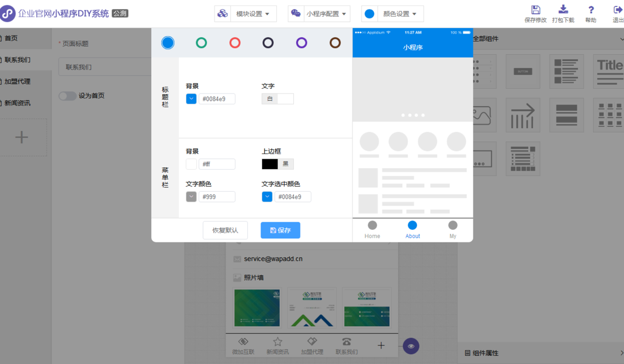Click the Restore Default (恢复默认) button
624x364 pixels.
pyautogui.click(x=225, y=230)
